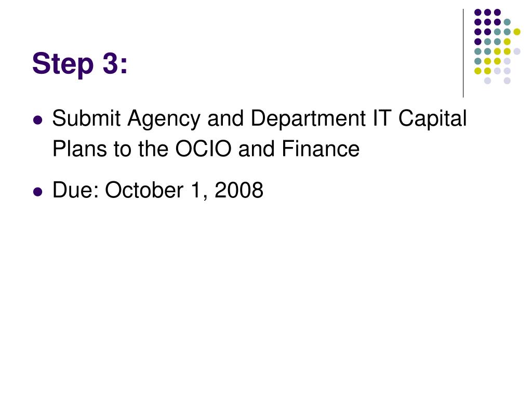The width and height of the screenshot is (532, 399).
Task: Click the thin vertical divider line
Action: [463, 54]
